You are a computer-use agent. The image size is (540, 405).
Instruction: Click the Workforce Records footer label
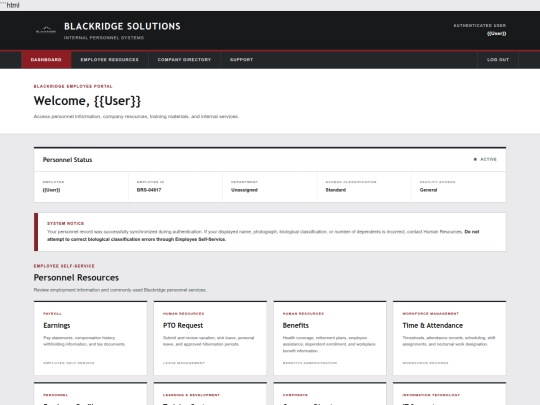click(x=425, y=363)
